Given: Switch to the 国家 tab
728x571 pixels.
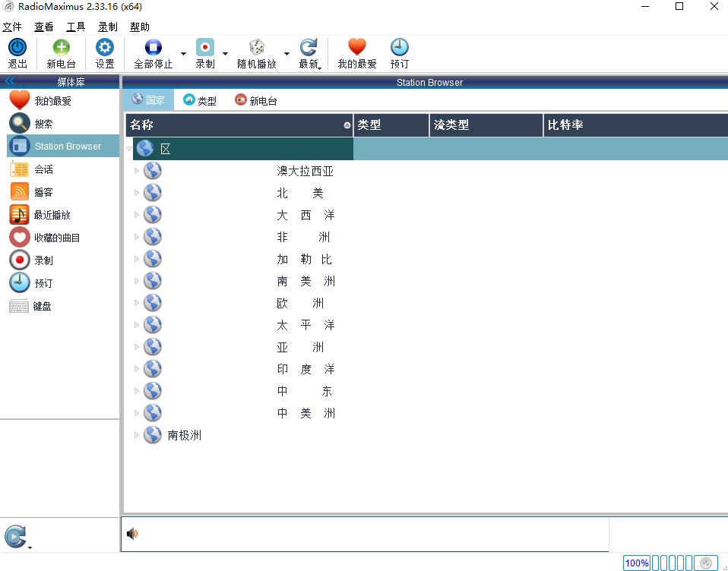Looking at the screenshot, I should (x=149, y=99).
